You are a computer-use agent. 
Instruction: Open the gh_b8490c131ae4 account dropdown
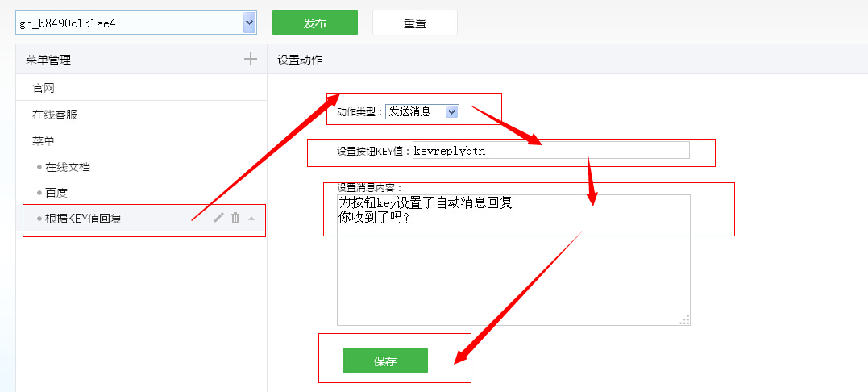click(x=129, y=23)
